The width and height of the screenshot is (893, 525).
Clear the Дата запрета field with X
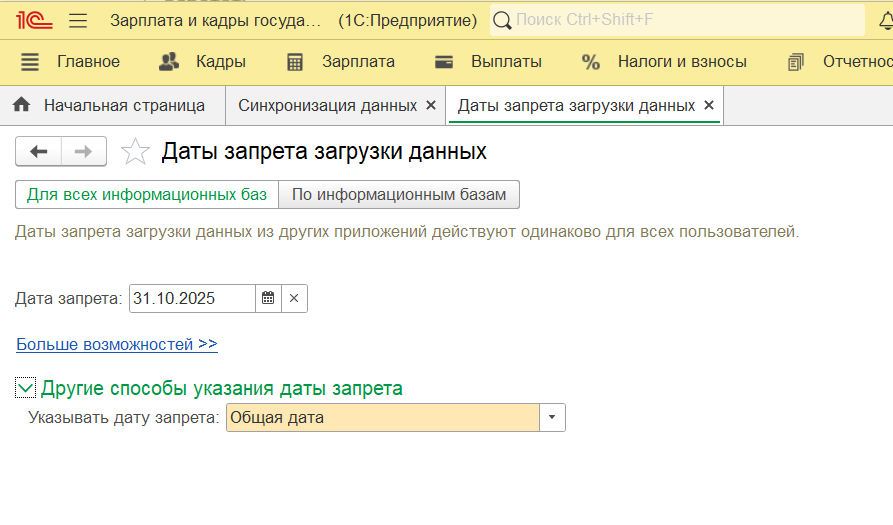point(294,298)
